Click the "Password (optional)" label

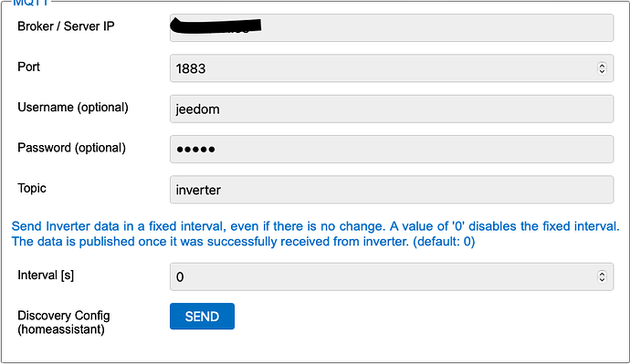(x=71, y=148)
